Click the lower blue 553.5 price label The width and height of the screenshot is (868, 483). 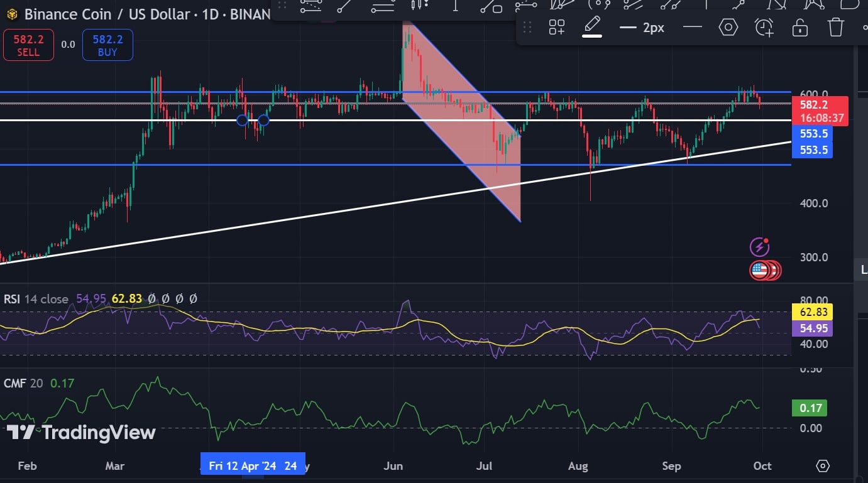point(813,150)
